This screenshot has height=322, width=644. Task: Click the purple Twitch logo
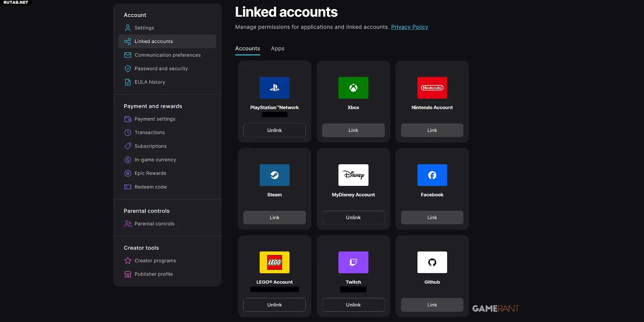tap(353, 262)
